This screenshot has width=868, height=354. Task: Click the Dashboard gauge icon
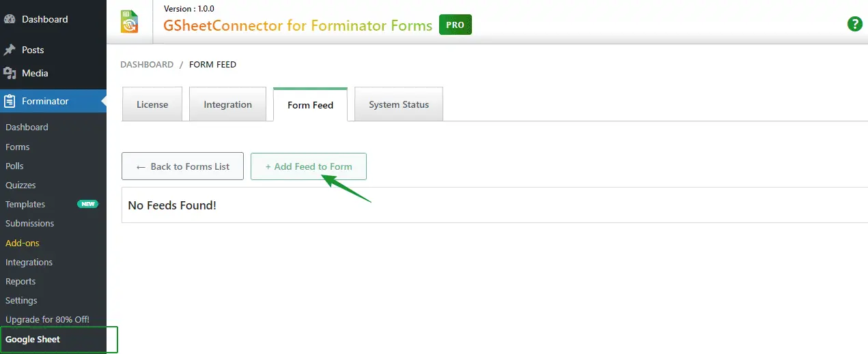[10, 19]
